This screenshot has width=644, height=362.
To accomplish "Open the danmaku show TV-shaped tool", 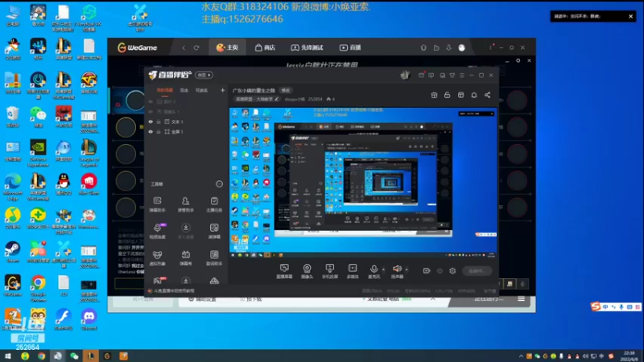I will click(186, 257).
